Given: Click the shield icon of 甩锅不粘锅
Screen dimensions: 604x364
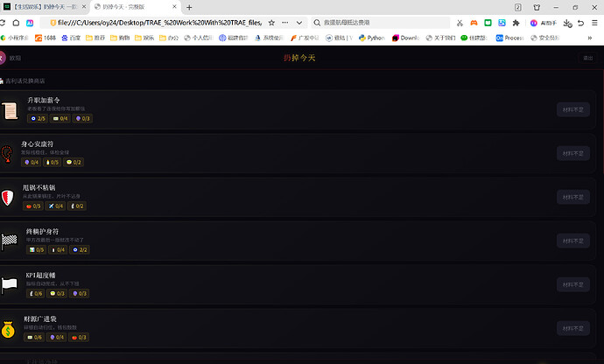Looking at the screenshot, I should click(7, 198).
